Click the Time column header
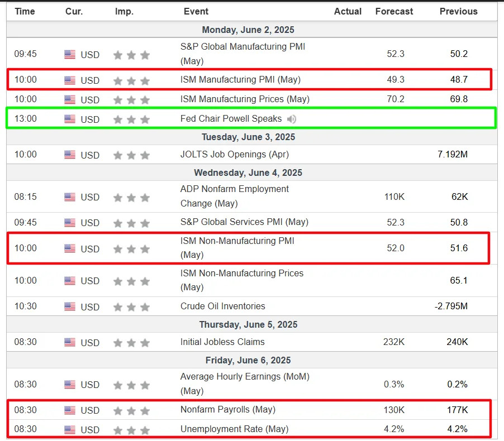 tap(25, 12)
